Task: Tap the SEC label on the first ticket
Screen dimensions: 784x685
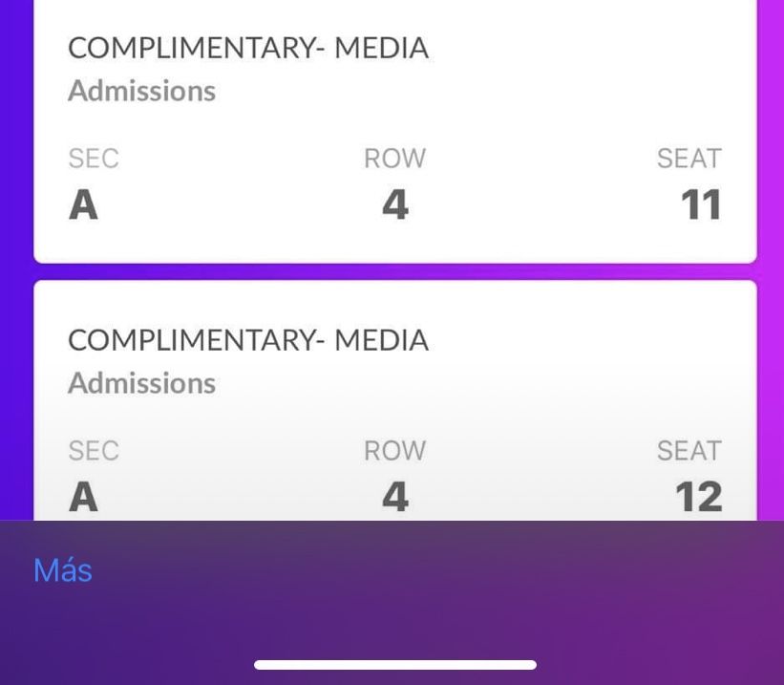Action: tap(94, 159)
